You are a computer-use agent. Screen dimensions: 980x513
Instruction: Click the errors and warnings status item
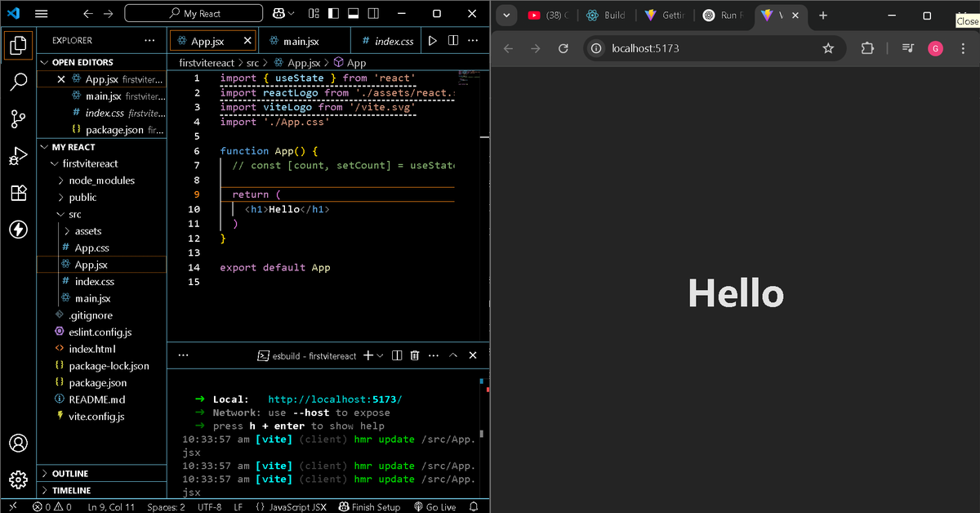point(51,506)
